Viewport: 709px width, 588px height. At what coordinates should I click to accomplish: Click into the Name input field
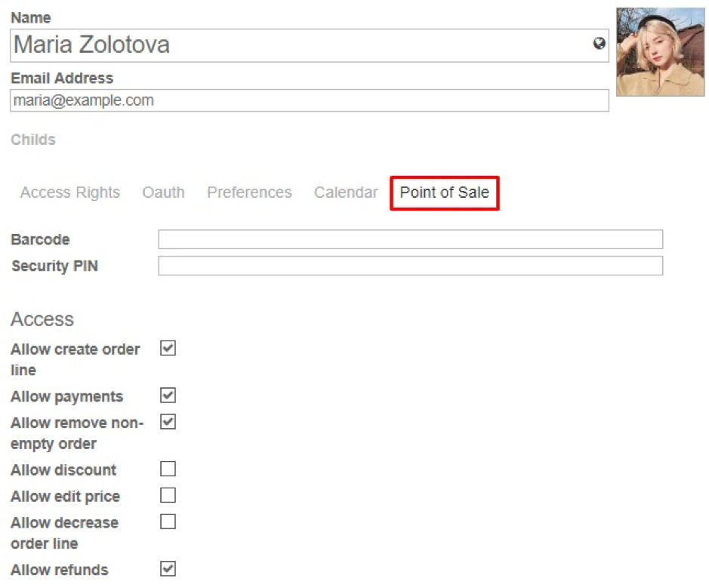coord(310,45)
